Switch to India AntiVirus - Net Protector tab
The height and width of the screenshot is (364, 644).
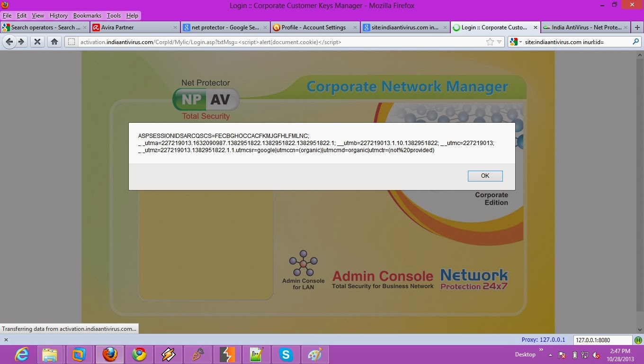(x=585, y=27)
